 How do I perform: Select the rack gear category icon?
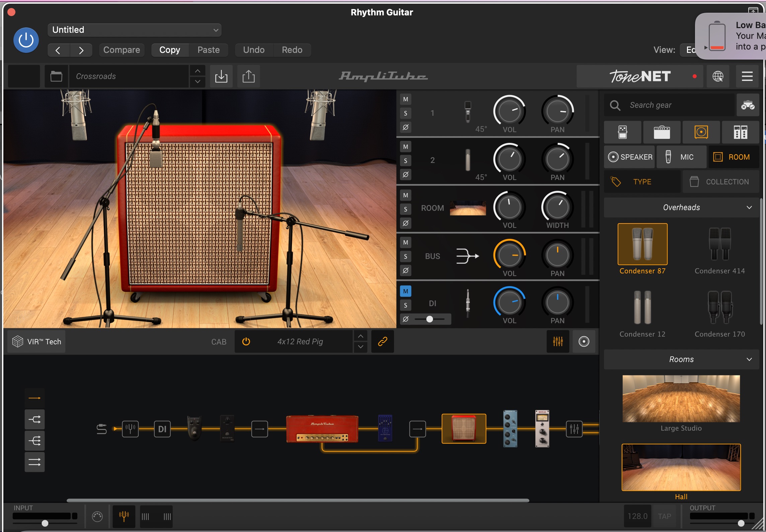pos(740,132)
